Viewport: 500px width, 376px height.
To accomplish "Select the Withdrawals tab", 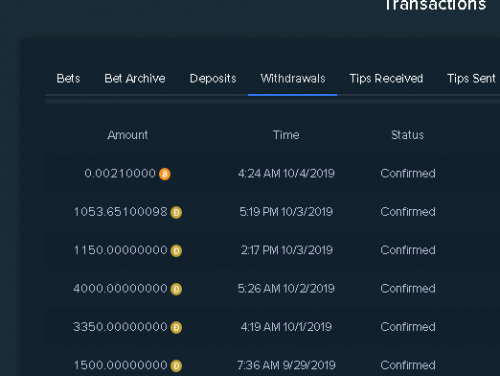I will pyautogui.click(x=293, y=79).
